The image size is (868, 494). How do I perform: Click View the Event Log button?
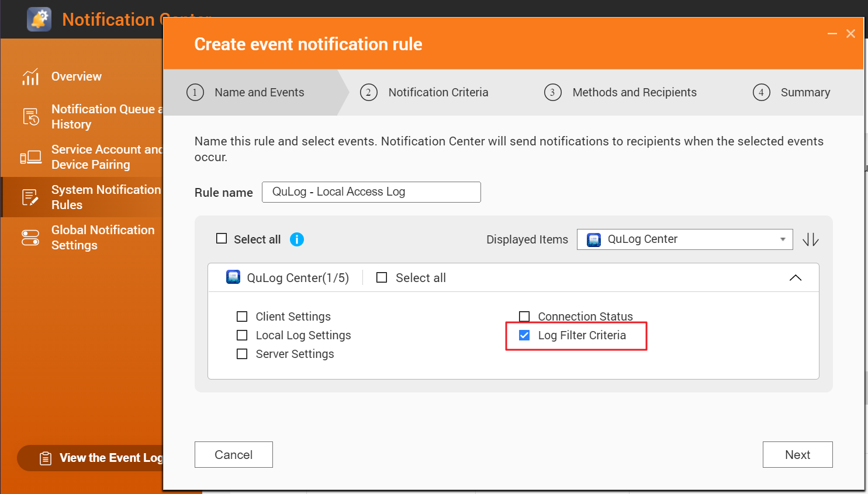(x=91, y=458)
